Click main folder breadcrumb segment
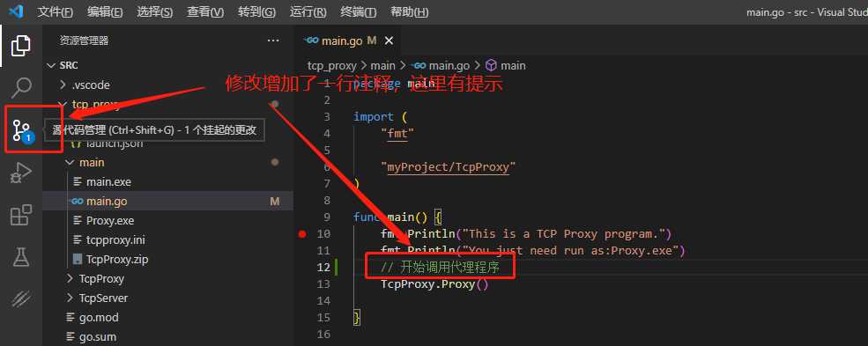Screen dimensions: 868x346 click(383, 65)
